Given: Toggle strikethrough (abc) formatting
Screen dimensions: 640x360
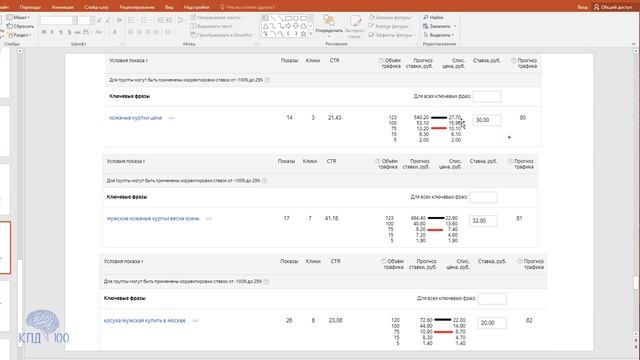Looking at the screenshot, I should (78, 32).
